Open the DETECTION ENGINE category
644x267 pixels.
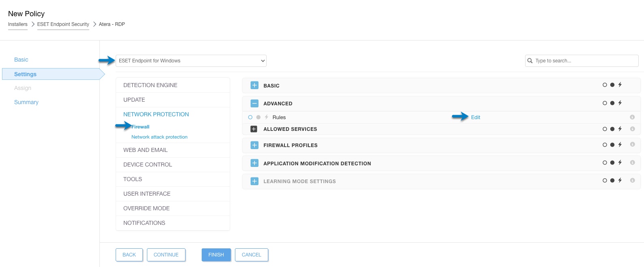[x=150, y=85]
